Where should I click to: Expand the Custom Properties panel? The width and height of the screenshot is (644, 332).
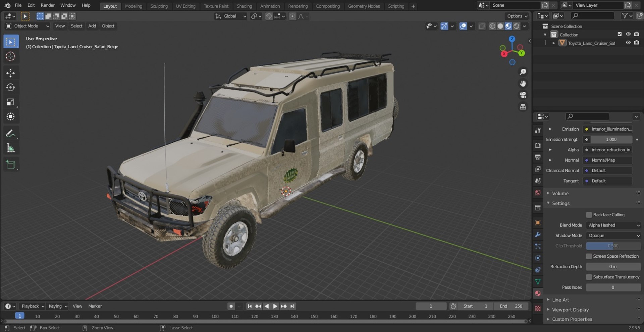572,319
